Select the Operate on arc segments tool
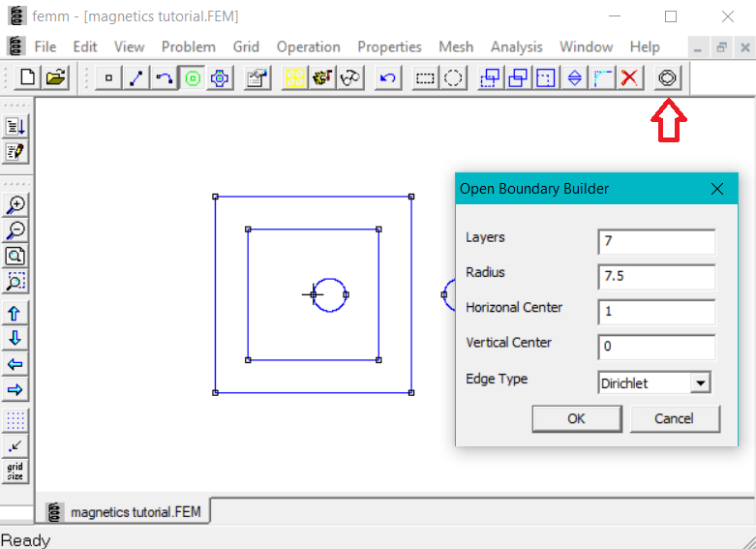Viewport: 756px width, 549px height. (165, 78)
